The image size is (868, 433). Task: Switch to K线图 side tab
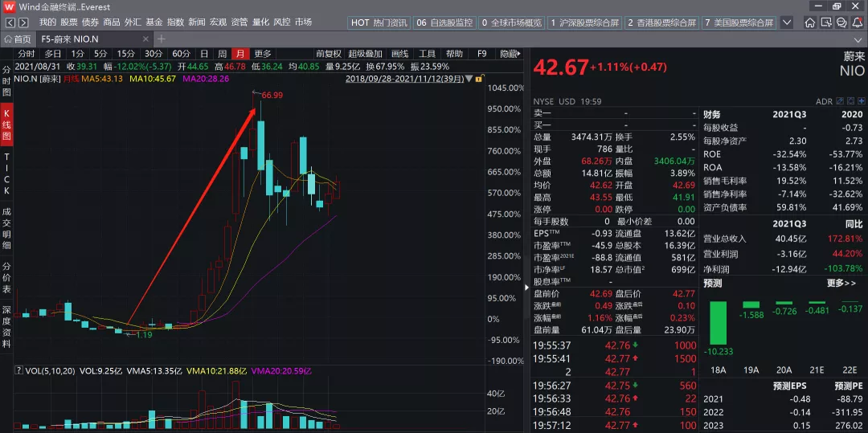tap(6, 124)
